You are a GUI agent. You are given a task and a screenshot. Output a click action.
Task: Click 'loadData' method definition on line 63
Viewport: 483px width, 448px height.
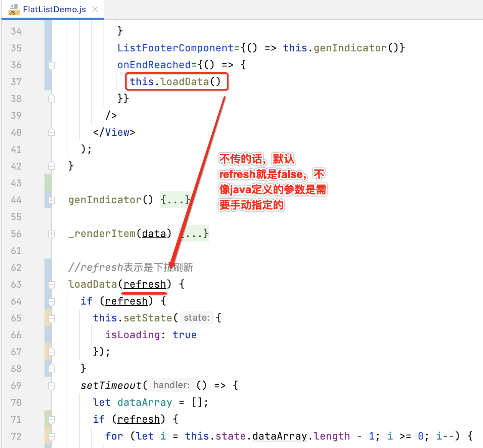tap(93, 284)
